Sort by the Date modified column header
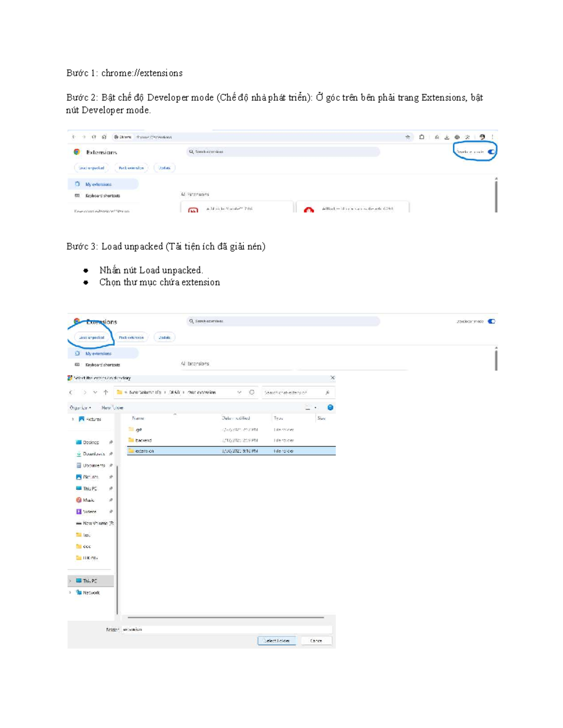The height and width of the screenshot is (728, 563). point(236,418)
